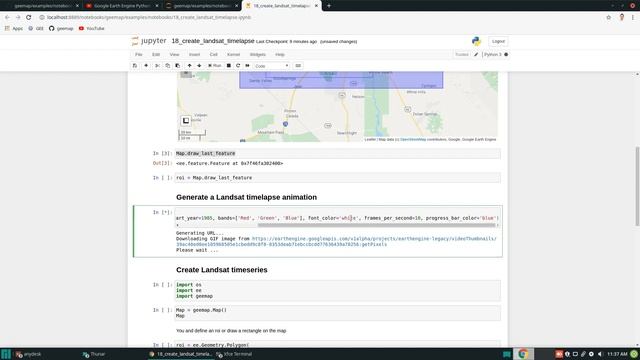640x360 pixels.
Task: Open the command palette keyboard icon
Action: [298, 66]
